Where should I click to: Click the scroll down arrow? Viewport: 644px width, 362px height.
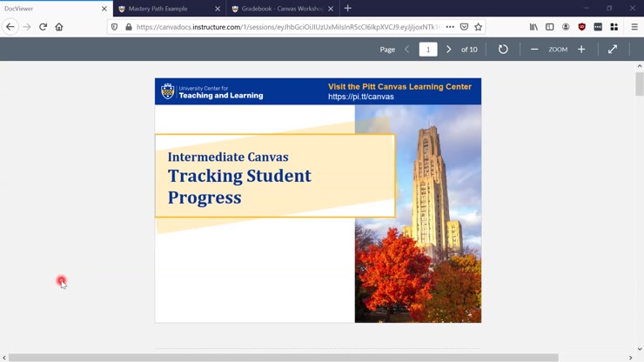click(x=640, y=349)
